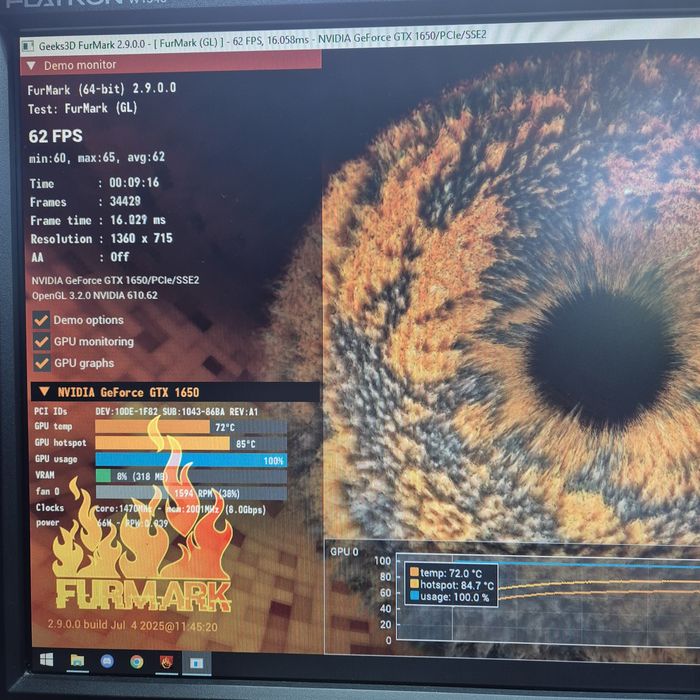Click the GPU usage 100% bar
Image resolution: width=700 pixels, height=700 pixels.
pos(191,460)
